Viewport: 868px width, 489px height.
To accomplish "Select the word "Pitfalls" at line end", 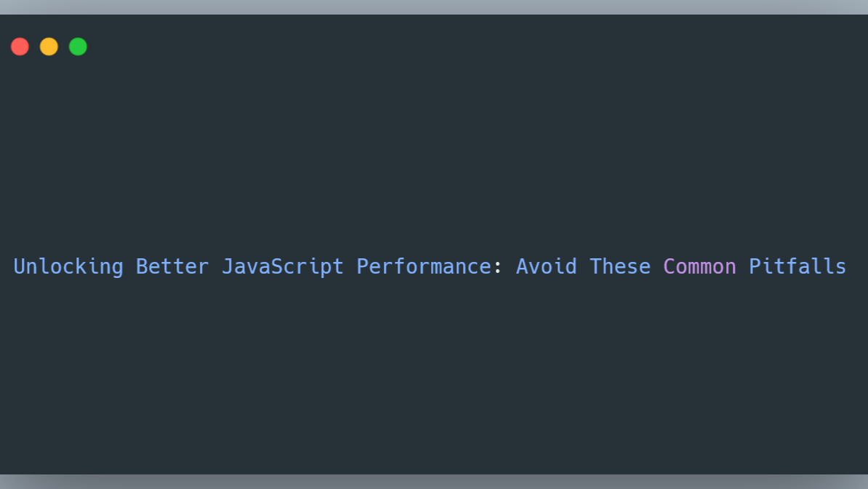I will click(797, 266).
